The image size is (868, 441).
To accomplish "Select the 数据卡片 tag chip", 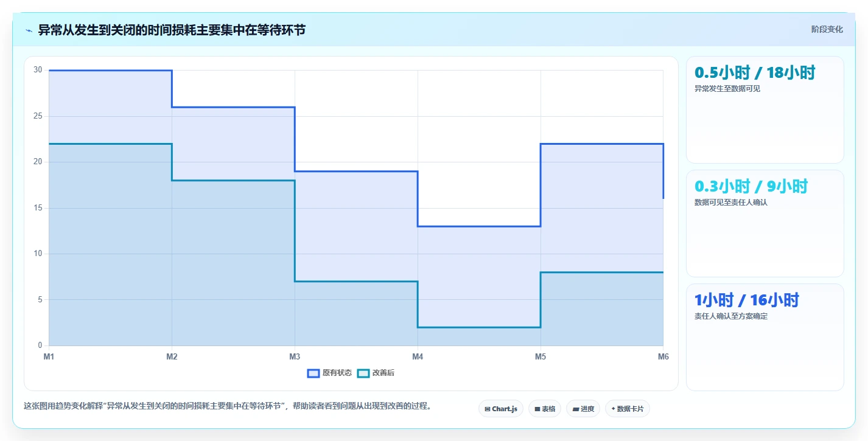I will click(x=628, y=409).
